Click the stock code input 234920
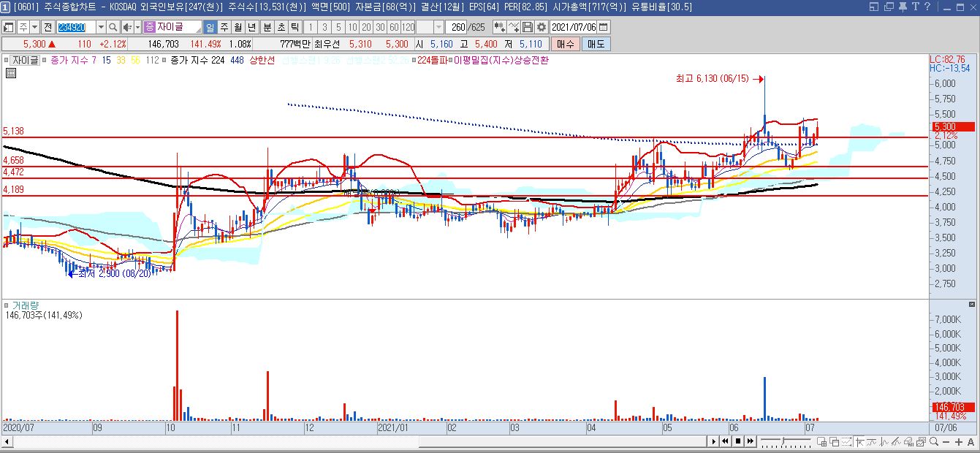 click(x=75, y=27)
